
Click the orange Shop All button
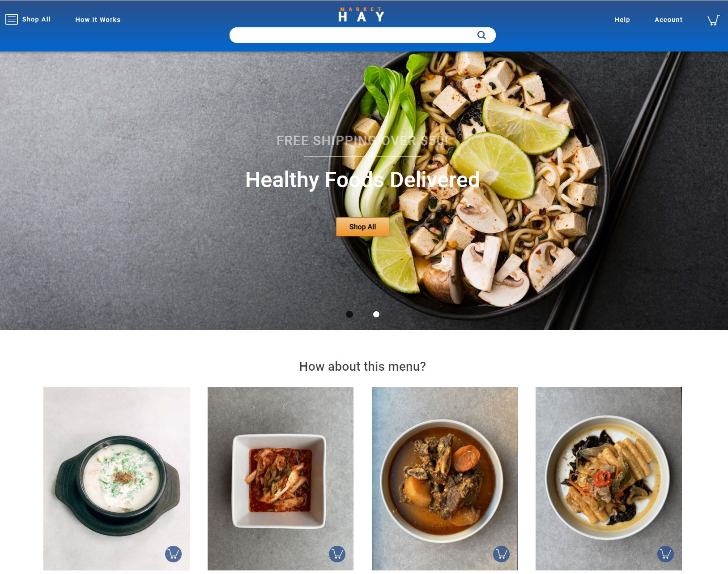click(362, 227)
